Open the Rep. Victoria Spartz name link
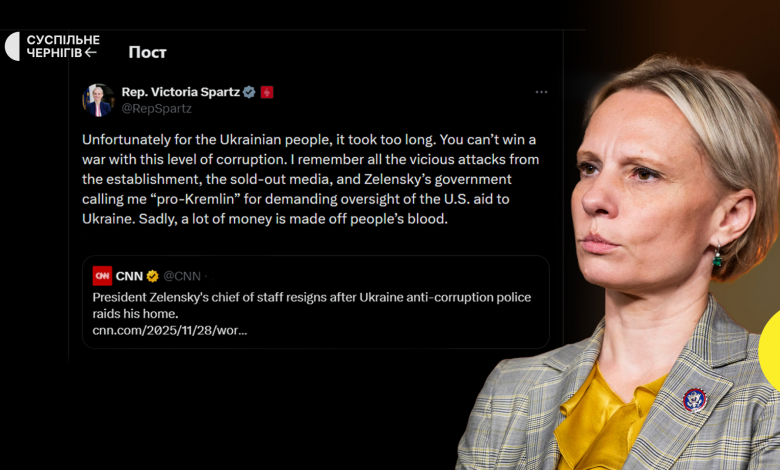 181,92
